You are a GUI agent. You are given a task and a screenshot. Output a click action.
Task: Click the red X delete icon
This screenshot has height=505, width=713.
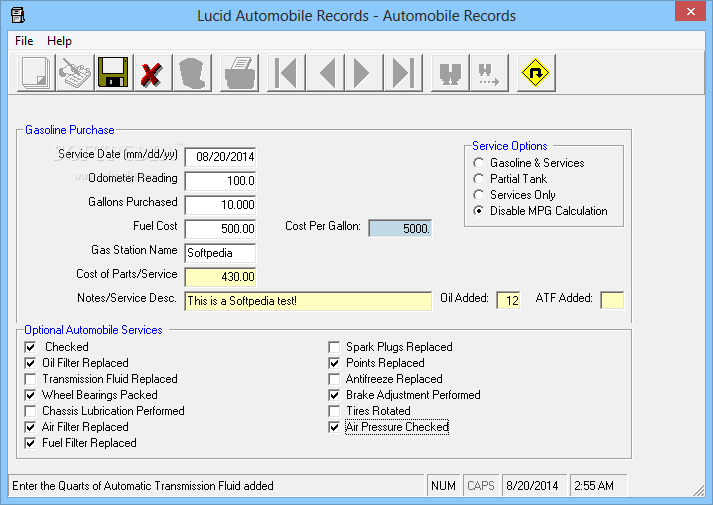coord(152,73)
